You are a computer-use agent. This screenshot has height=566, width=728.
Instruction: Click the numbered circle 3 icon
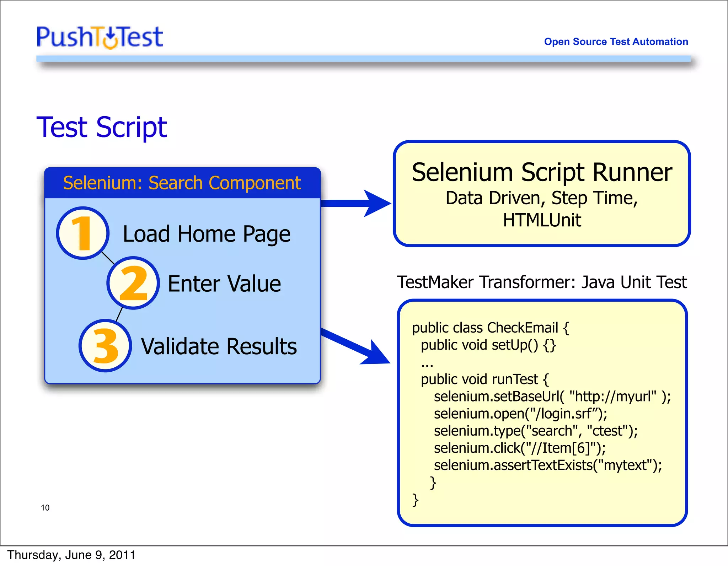coord(105,346)
